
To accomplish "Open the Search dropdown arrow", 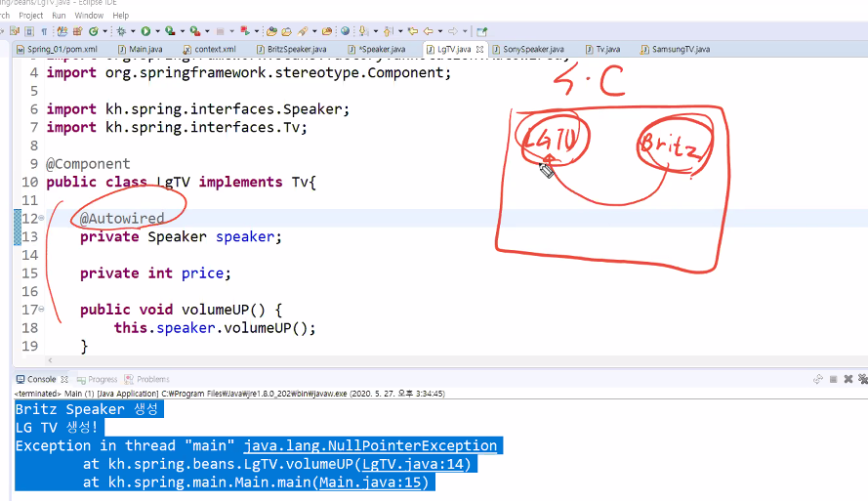I will click(314, 31).
